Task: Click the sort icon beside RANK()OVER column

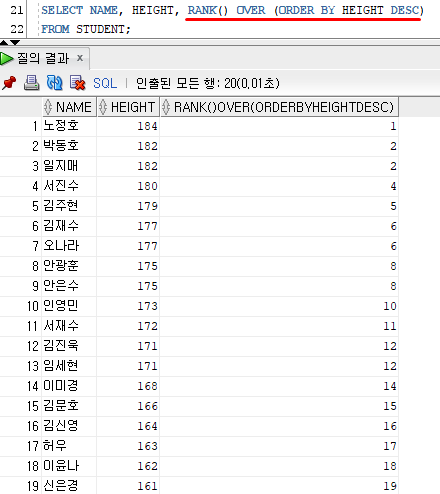Action: coord(166,107)
